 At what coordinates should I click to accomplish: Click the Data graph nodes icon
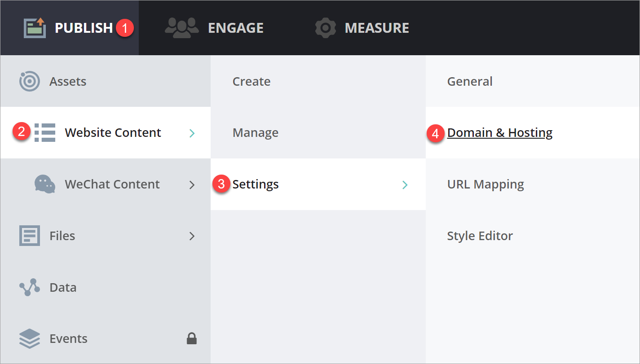point(30,287)
